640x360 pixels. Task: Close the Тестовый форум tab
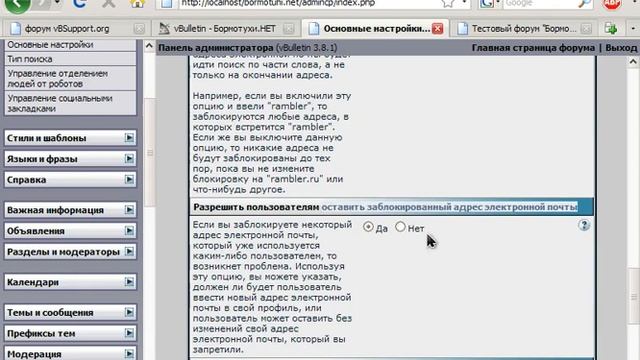[586, 29]
